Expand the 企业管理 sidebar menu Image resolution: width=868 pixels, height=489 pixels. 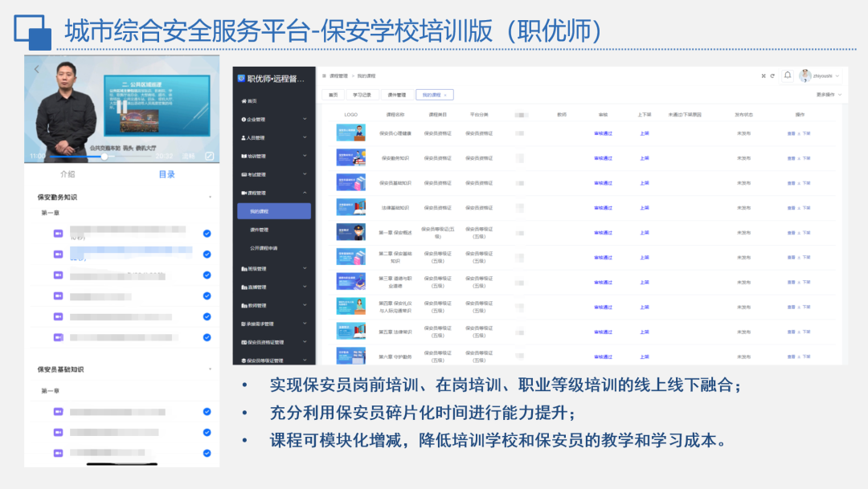click(x=274, y=120)
